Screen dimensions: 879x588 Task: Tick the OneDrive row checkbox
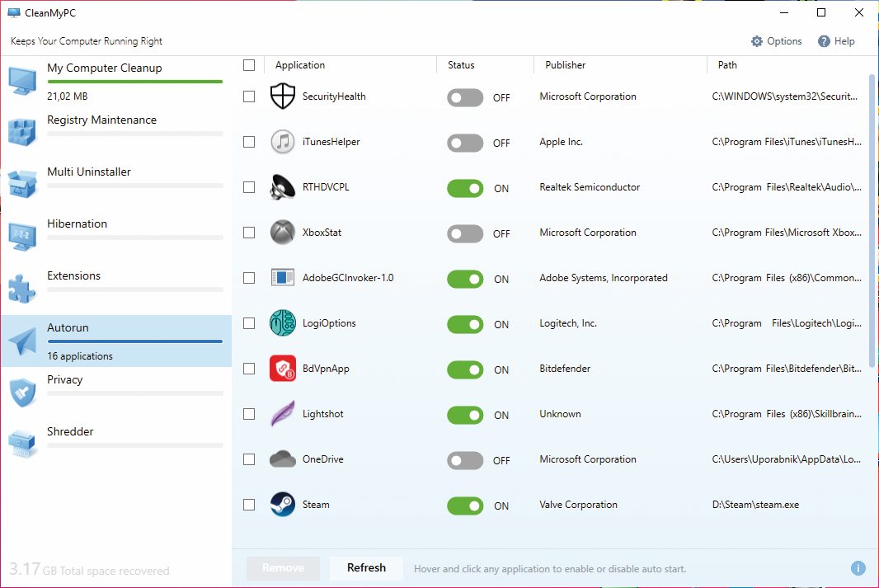tap(249, 459)
